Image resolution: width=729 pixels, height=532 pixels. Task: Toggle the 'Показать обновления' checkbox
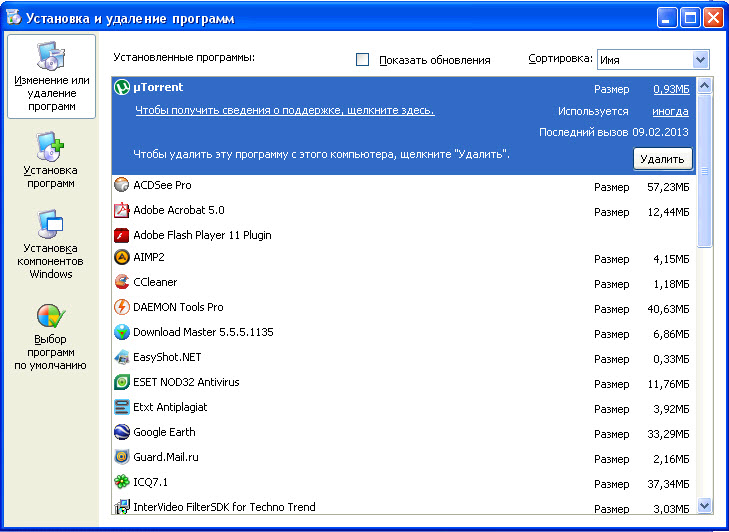click(x=363, y=60)
